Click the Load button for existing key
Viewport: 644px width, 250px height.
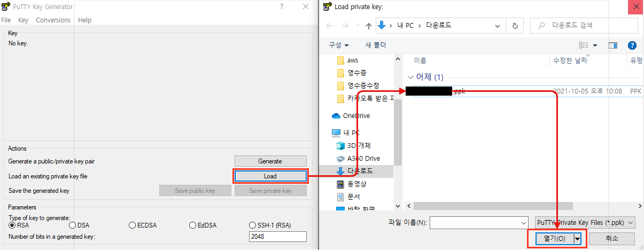point(270,176)
